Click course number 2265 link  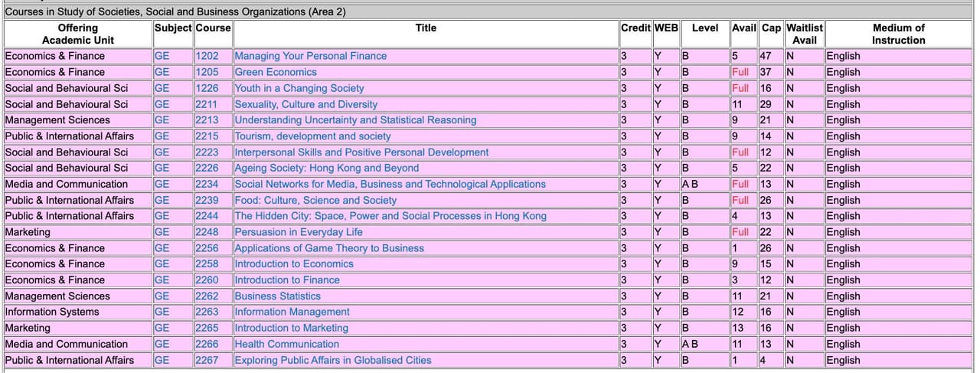click(x=206, y=328)
